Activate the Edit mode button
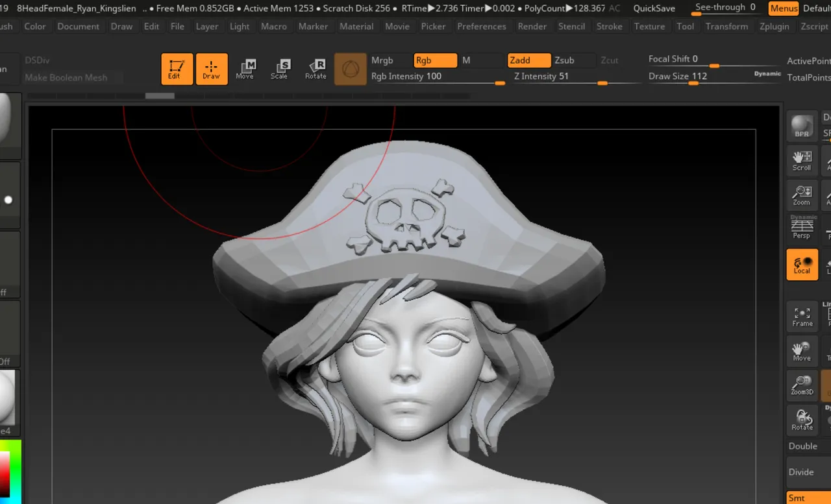The width and height of the screenshot is (831, 504). tap(177, 69)
